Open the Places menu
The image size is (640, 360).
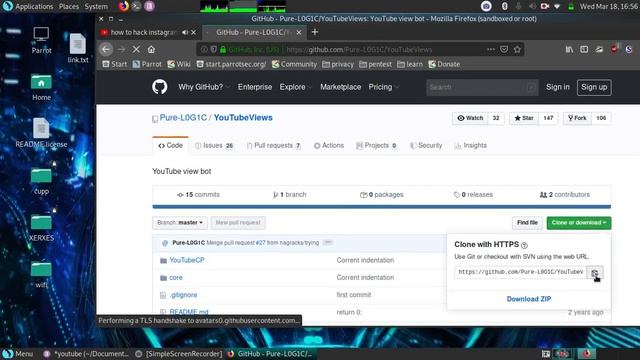coord(69,6)
